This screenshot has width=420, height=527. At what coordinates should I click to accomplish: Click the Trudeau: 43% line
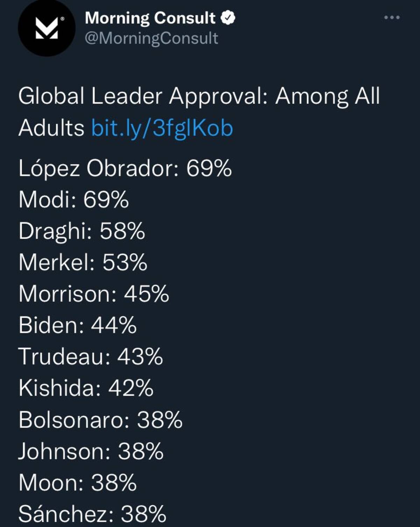[90, 357]
